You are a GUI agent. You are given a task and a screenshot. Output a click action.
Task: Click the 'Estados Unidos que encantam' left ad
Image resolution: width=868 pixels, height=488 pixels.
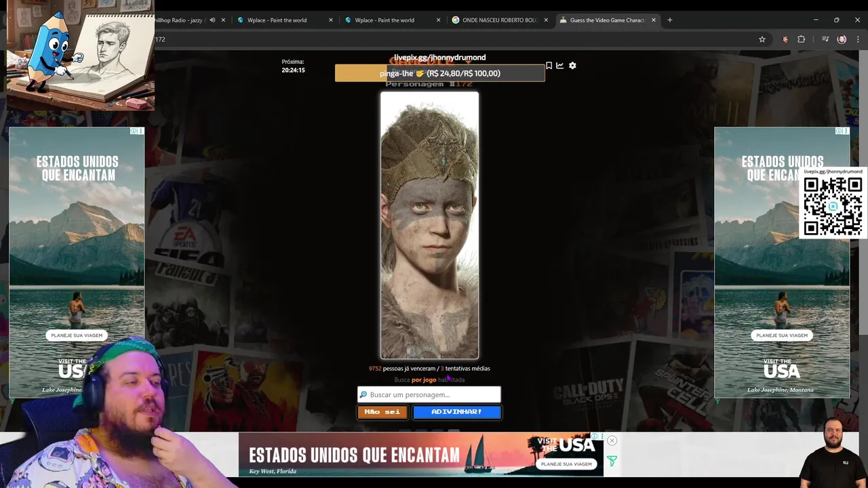77,262
